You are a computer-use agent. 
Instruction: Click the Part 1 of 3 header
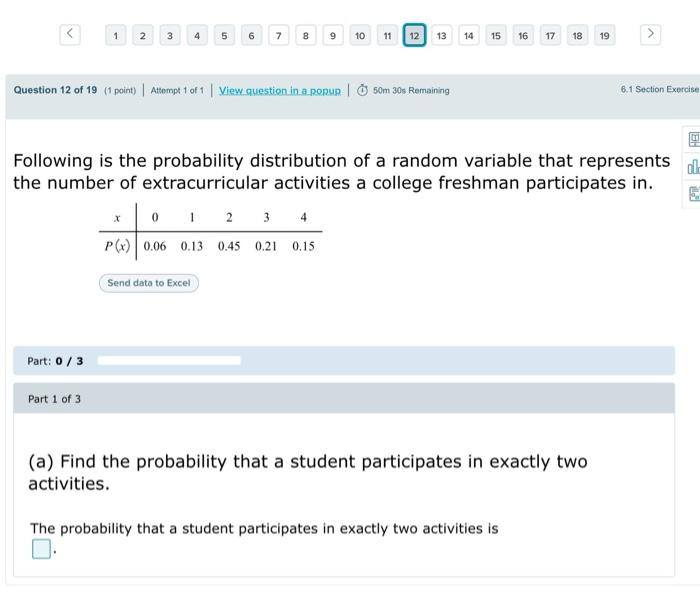pyautogui.click(x=344, y=399)
